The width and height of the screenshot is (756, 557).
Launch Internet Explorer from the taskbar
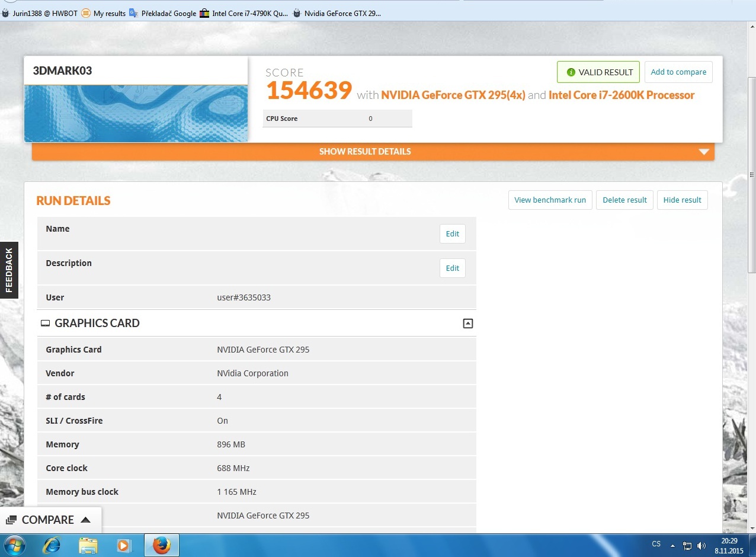click(x=52, y=545)
